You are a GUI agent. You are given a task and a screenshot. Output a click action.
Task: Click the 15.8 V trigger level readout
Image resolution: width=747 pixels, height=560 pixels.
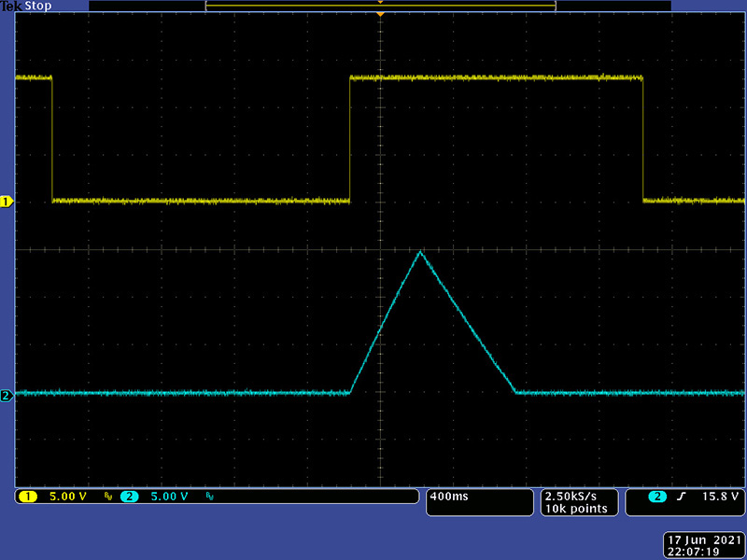[722, 497]
